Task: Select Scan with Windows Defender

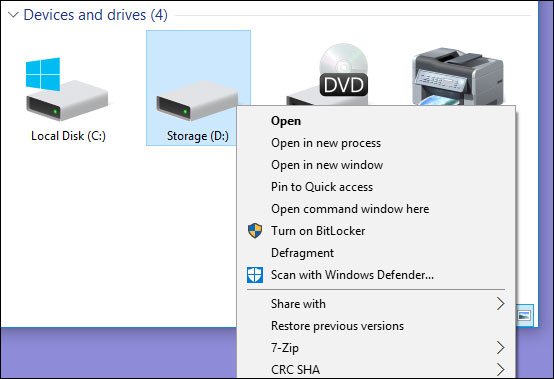Action: (x=376, y=275)
